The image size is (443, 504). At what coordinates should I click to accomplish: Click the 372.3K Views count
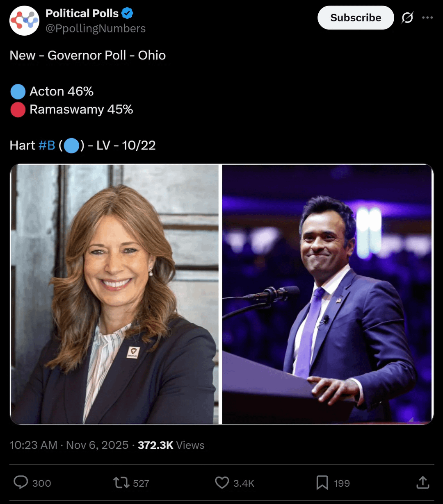(171, 445)
